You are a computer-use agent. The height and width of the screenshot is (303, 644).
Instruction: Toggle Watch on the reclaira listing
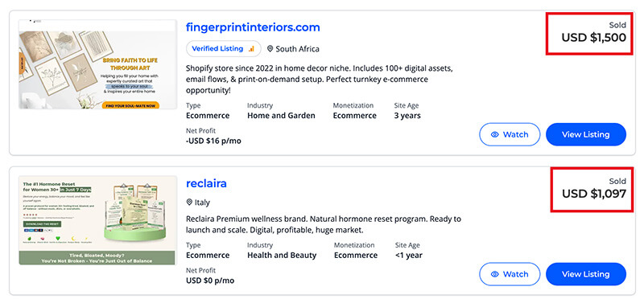510,274
